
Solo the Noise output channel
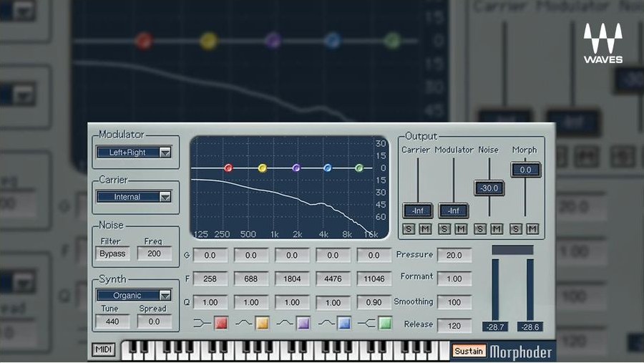(479, 229)
